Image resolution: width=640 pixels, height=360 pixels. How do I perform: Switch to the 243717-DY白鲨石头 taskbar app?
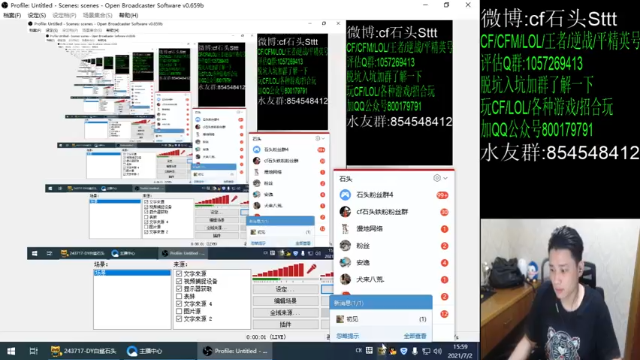click(84, 351)
